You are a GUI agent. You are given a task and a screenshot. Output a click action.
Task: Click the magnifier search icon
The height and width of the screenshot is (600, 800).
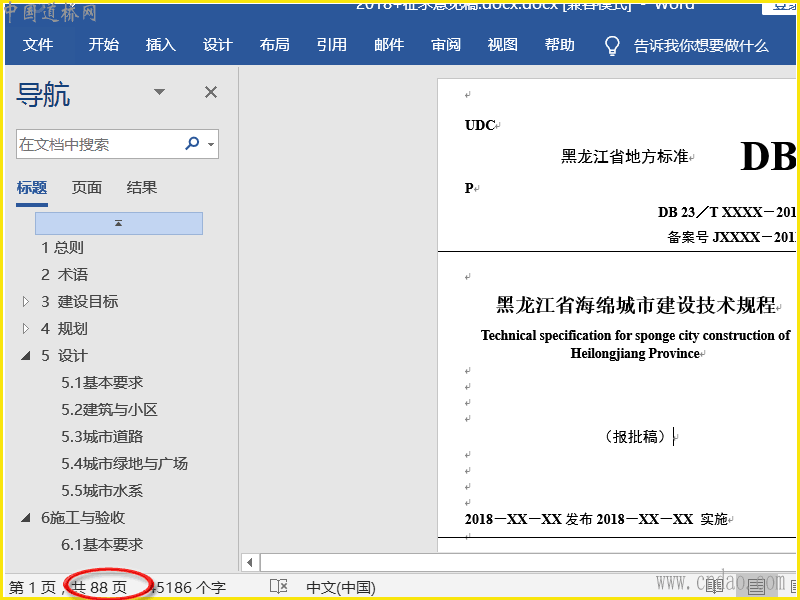coord(192,143)
